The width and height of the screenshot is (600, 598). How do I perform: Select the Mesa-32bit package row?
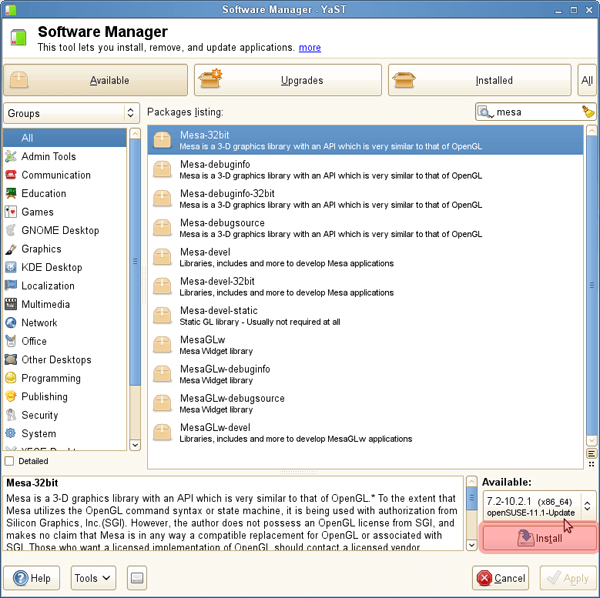[x=365, y=140]
